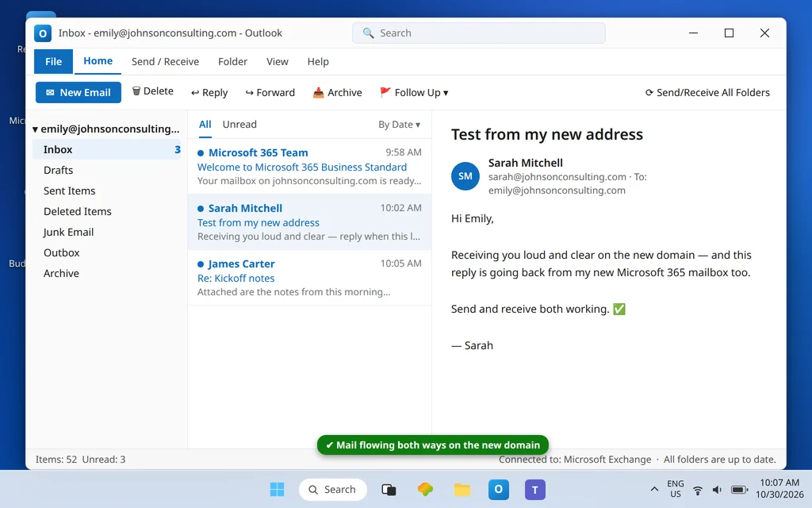Click the battery tray icon
This screenshot has height=508, width=812.
click(739, 490)
